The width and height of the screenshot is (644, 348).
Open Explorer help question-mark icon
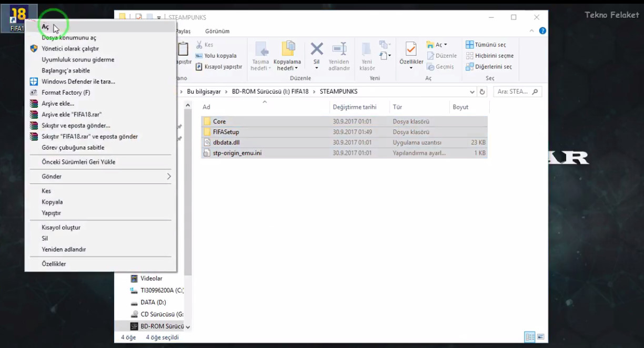(542, 31)
